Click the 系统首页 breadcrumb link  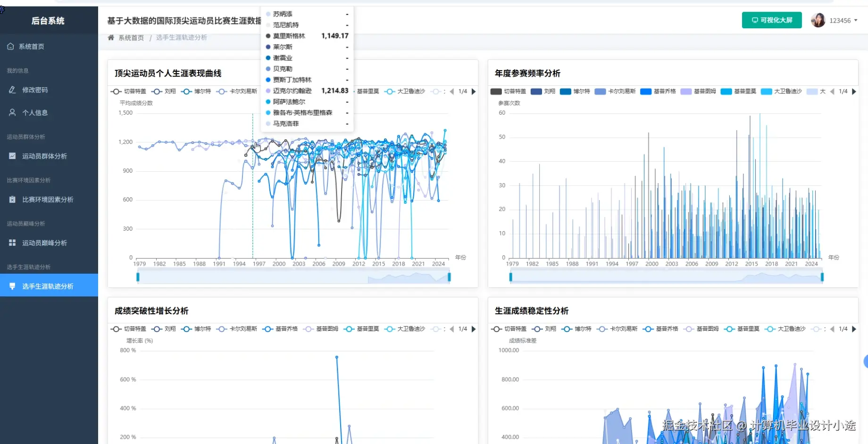coord(132,37)
